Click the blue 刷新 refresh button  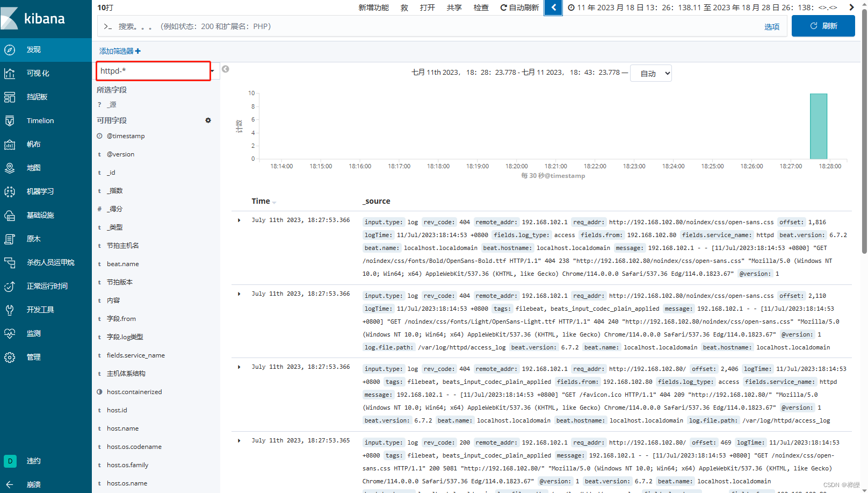(823, 26)
